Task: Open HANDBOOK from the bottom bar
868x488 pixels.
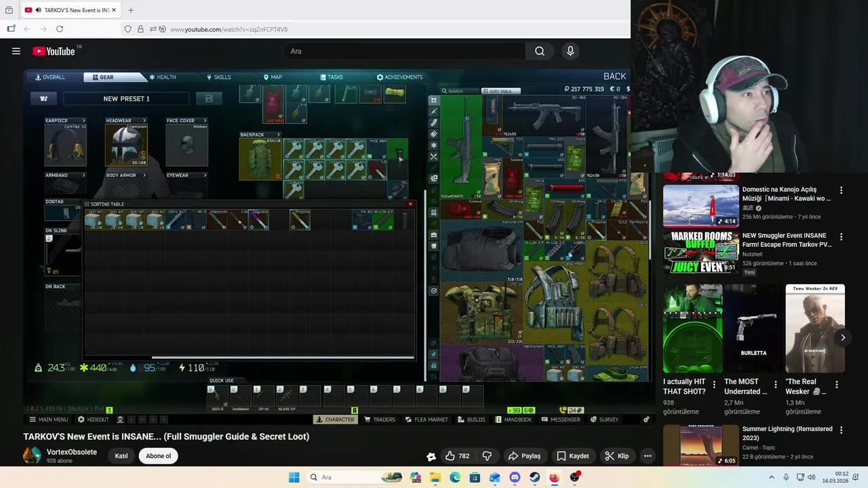Action: 513,420
